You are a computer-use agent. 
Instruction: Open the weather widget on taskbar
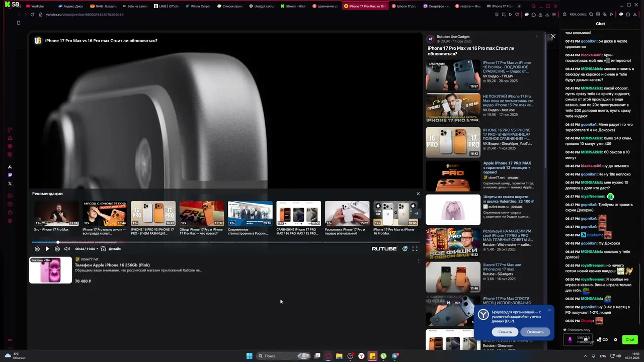15,356
